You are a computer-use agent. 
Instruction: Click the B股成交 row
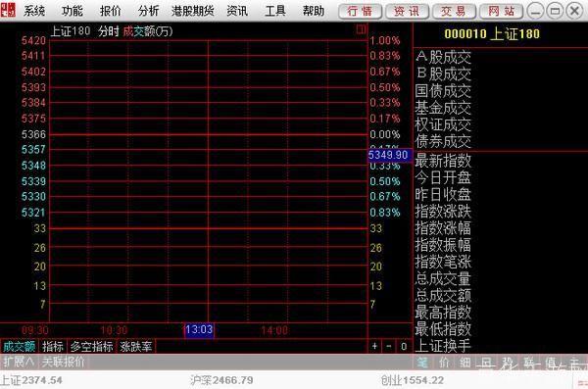[x=443, y=73]
